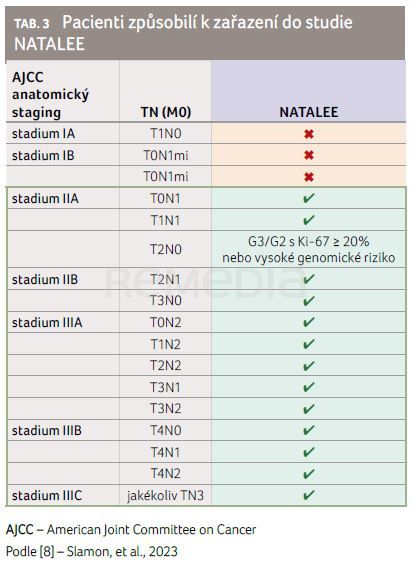Click the stadium IIIC row label
Viewport: 412px width, 565px height.
point(47,495)
